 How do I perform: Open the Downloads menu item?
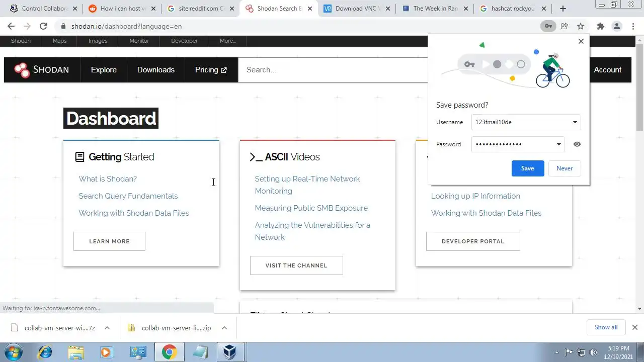pyautogui.click(x=156, y=70)
